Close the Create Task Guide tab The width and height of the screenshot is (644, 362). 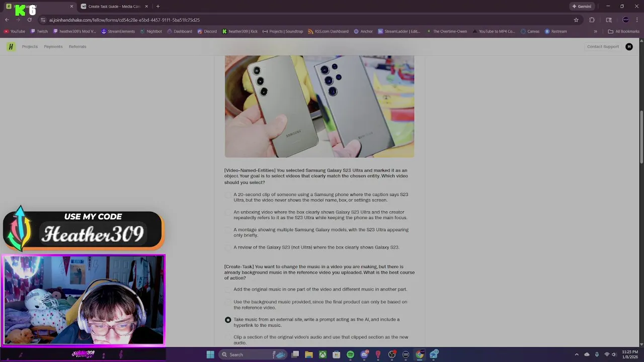146,6
